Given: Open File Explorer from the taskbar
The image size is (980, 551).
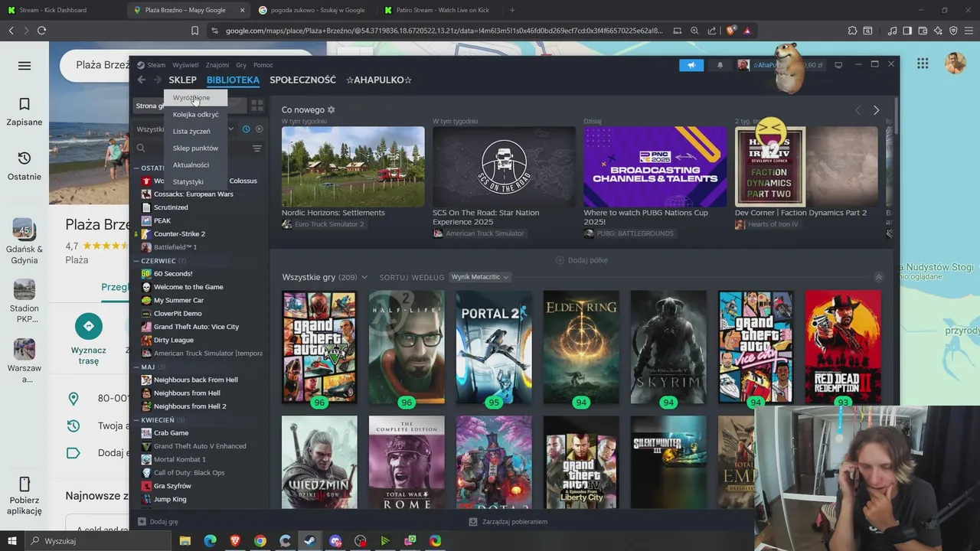Looking at the screenshot, I should (x=185, y=541).
